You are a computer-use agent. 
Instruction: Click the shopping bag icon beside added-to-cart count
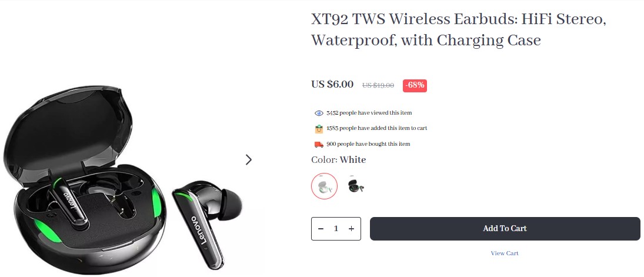coord(319,129)
